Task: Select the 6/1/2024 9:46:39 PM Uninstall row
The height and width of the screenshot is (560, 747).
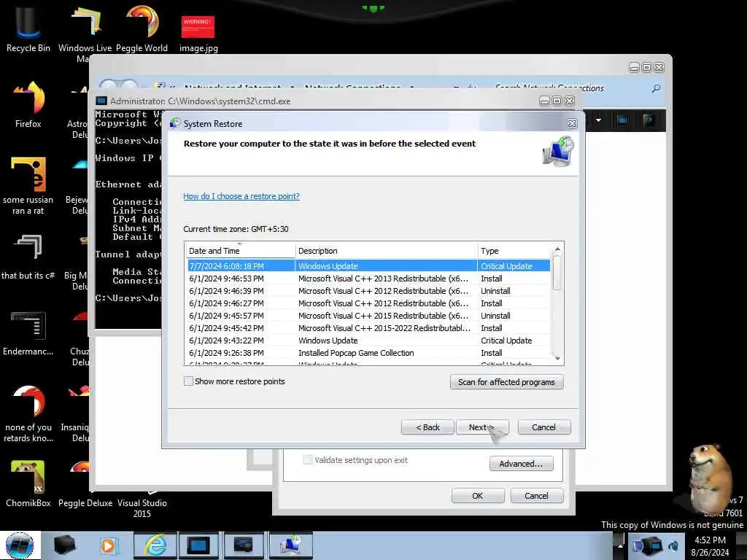Action: click(368, 291)
